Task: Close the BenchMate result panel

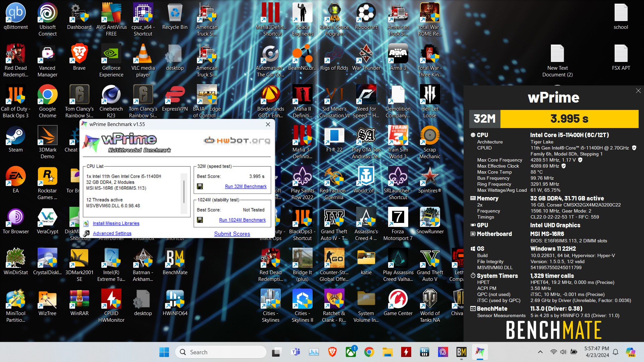Action: point(638,91)
